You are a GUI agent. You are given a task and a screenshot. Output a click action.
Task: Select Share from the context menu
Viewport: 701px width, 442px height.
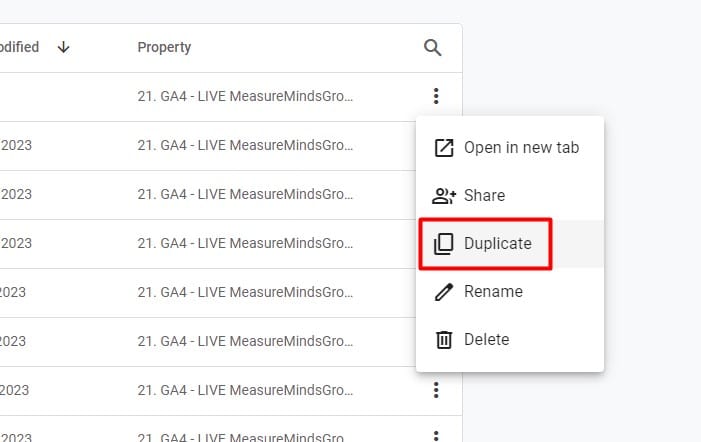[510, 196]
